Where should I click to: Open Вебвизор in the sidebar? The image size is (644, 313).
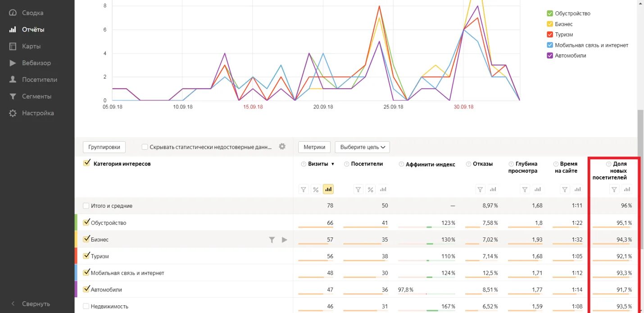36,63
